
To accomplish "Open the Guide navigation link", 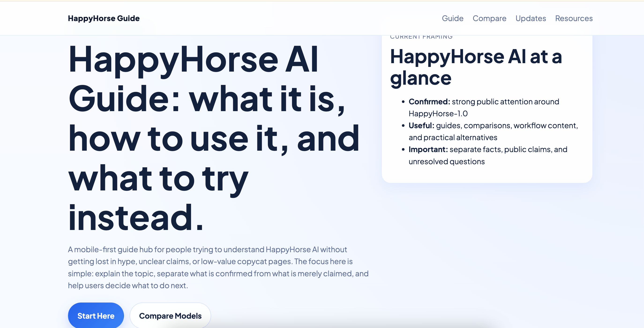I will (x=452, y=18).
